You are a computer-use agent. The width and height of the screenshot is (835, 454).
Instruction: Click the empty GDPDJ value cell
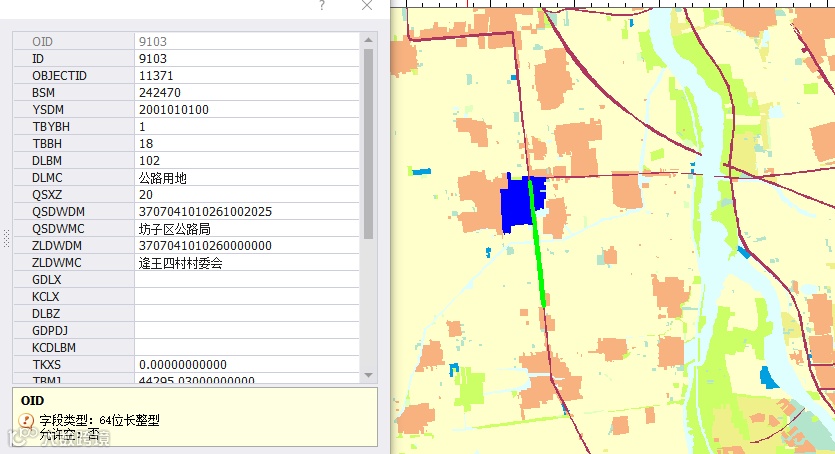click(x=247, y=331)
